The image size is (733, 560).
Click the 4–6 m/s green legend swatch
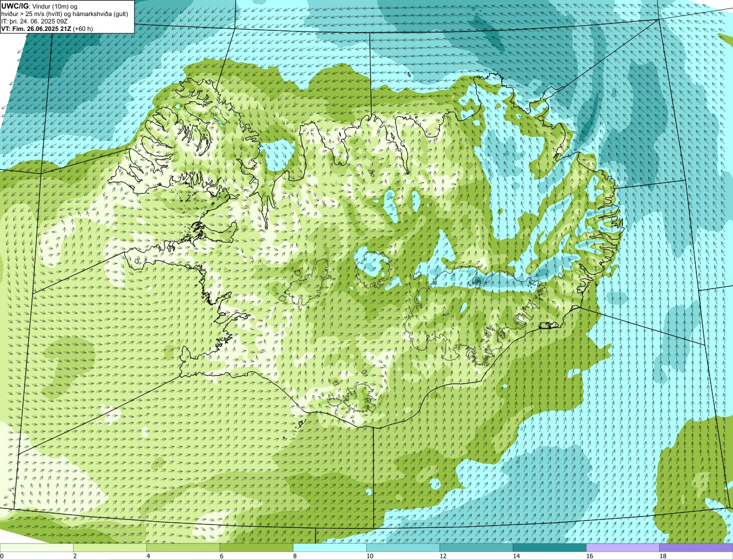coord(183,547)
